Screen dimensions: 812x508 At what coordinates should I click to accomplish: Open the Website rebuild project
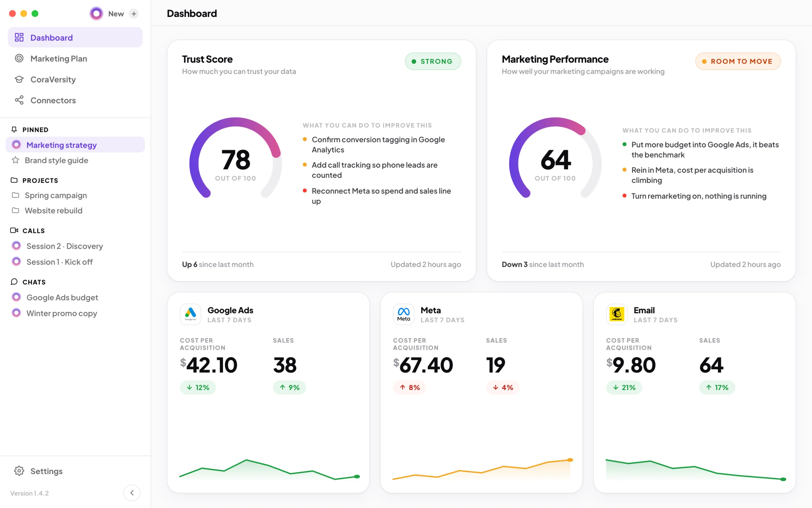click(x=75, y=211)
